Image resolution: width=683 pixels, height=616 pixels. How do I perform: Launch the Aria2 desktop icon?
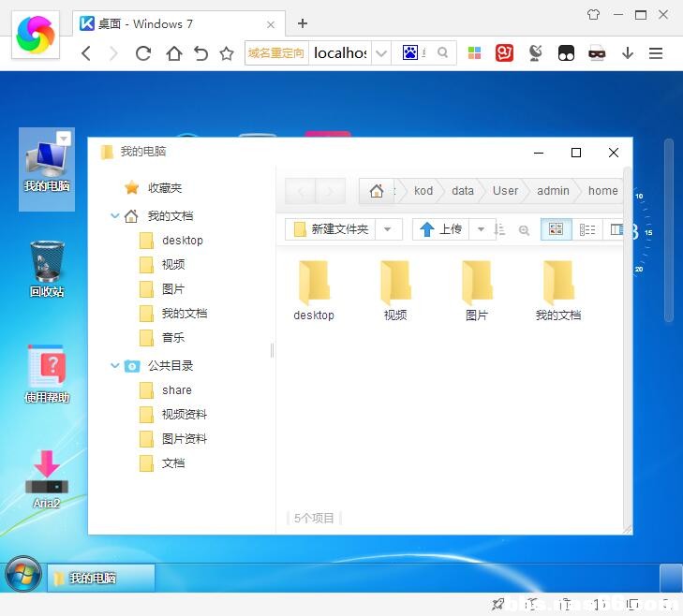[47, 479]
